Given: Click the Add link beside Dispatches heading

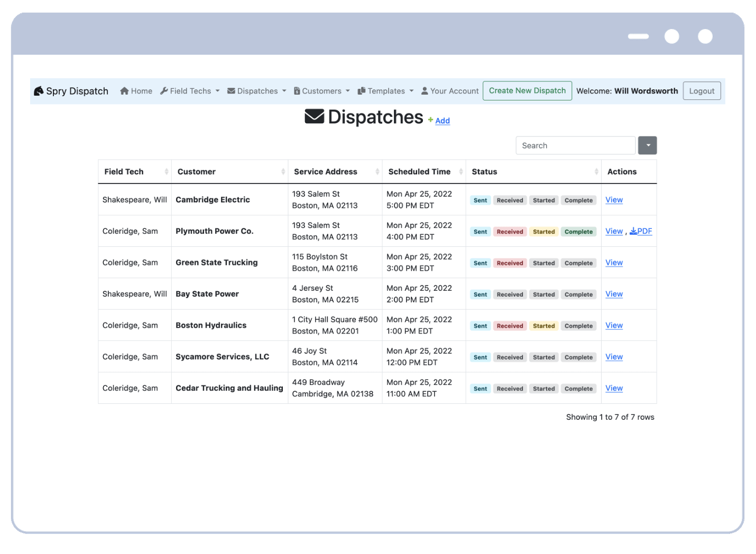Looking at the screenshot, I should [442, 121].
